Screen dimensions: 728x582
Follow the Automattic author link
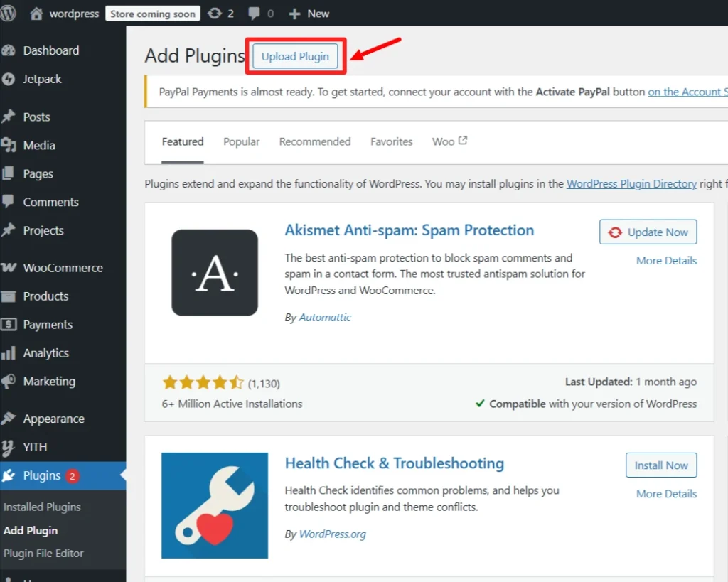point(325,318)
